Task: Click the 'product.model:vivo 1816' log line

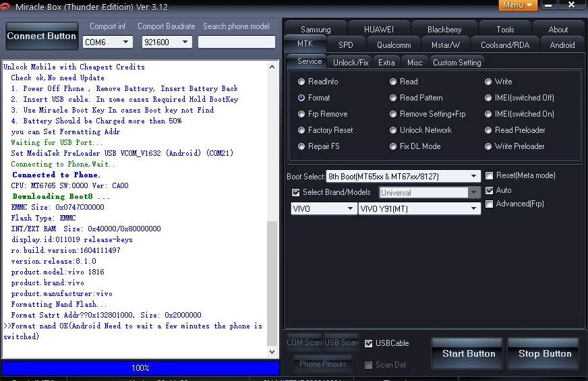Action: pos(58,272)
